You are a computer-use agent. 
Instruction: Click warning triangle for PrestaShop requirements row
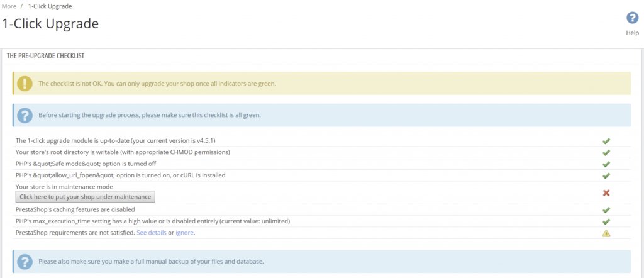(606, 233)
